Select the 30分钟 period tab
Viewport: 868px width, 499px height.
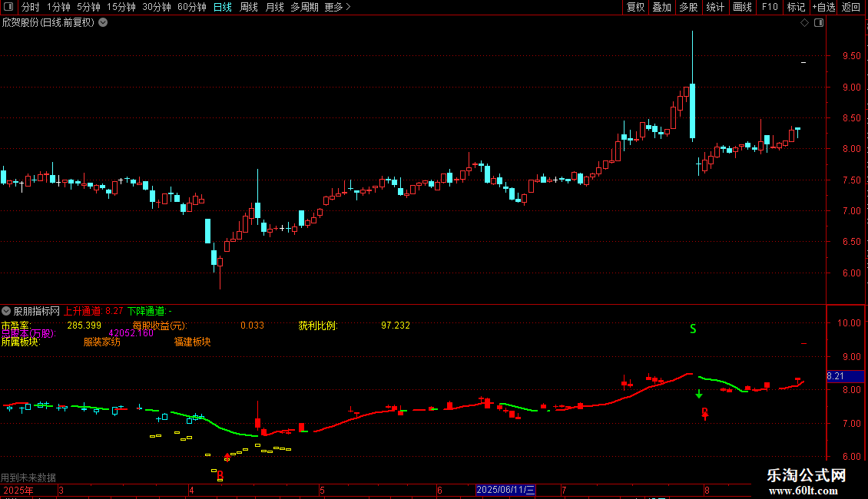(x=156, y=7)
